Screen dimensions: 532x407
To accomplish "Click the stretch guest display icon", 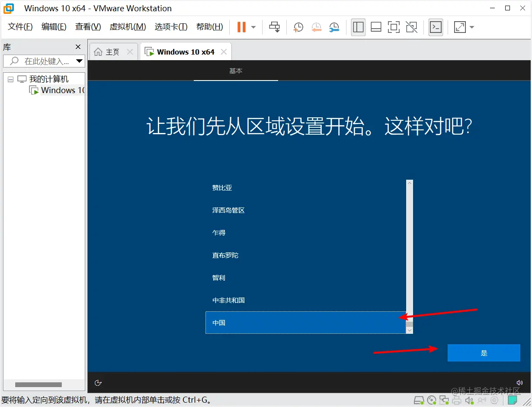I will click(460, 27).
